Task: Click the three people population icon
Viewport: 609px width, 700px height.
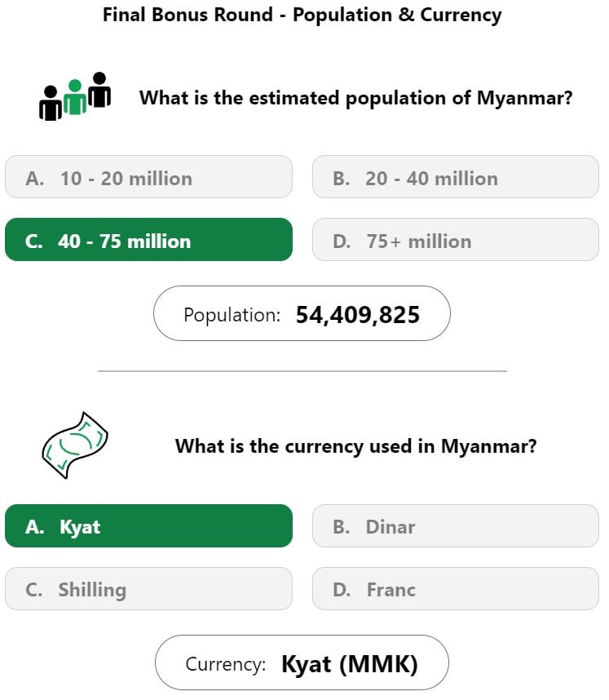Action: [75, 96]
